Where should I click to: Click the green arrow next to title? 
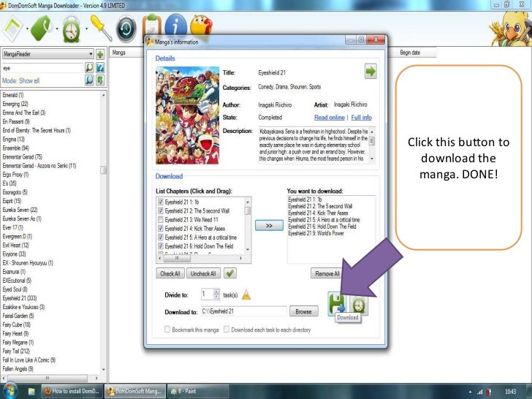370,72
